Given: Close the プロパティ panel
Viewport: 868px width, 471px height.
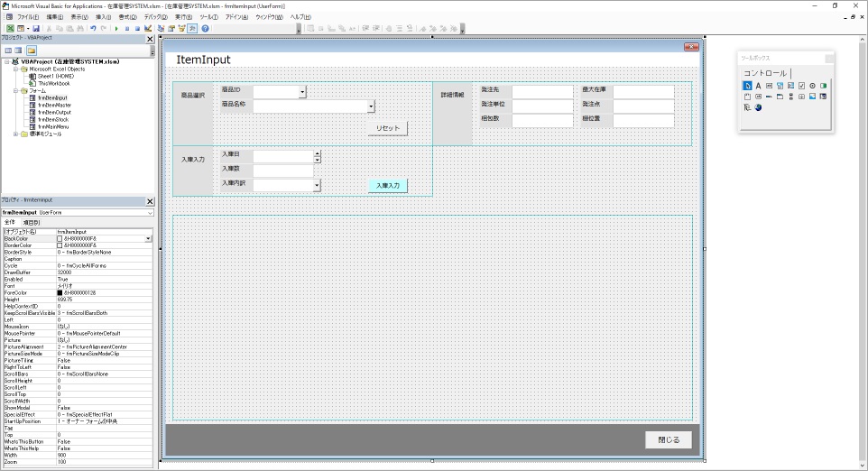Looking at the screenshot, I should (150, 201).
